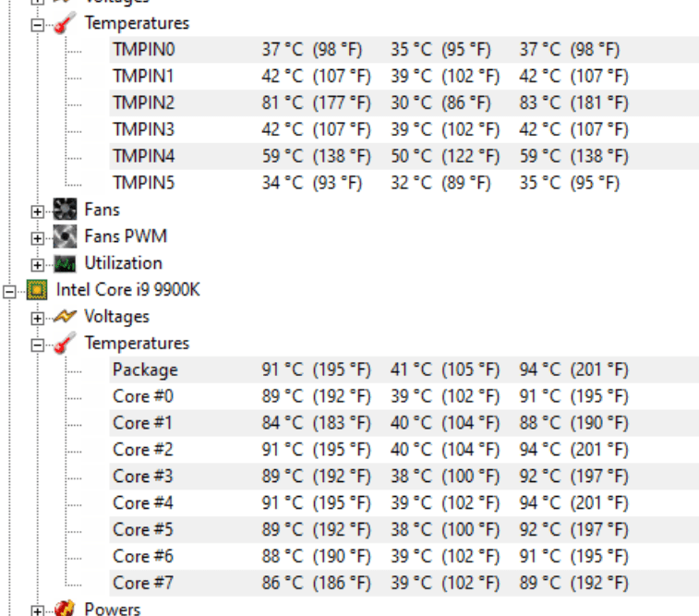Click TMPIN2 max value 83 °C (181 °F)
Viewport: 699px width, 616px height.
573,103
